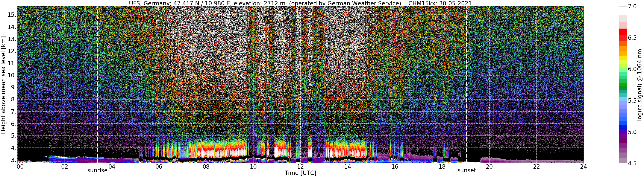This screenshot has height=177, width=644.
Task: Click the 5.5 value on the colorbar
Action: tap(632, 100)
